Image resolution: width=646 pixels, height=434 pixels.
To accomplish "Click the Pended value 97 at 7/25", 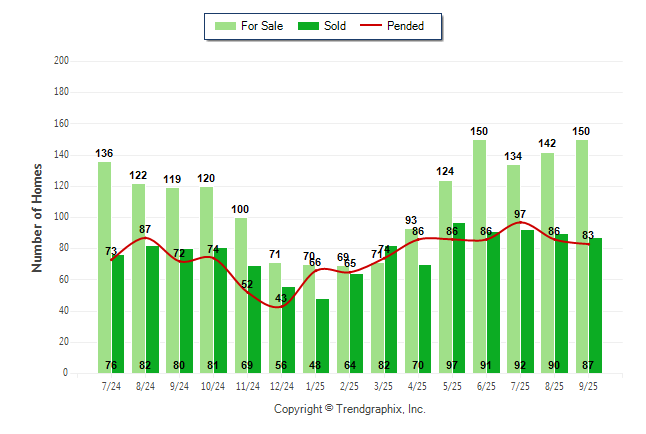I will 520,214.
